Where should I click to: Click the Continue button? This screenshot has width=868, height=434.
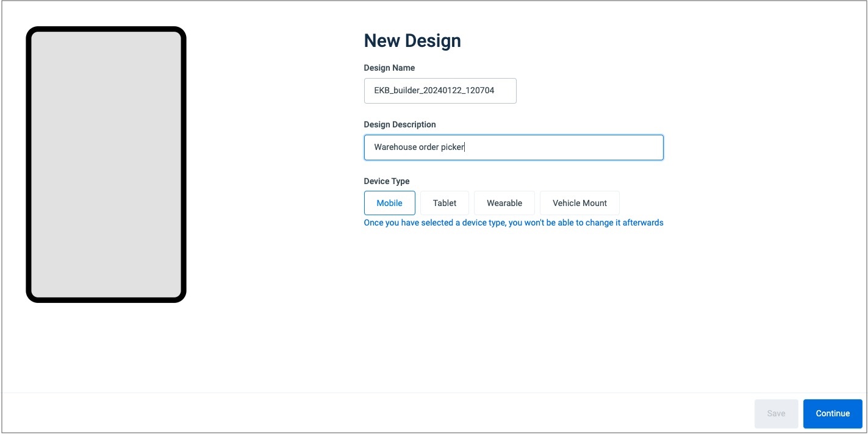832,413
